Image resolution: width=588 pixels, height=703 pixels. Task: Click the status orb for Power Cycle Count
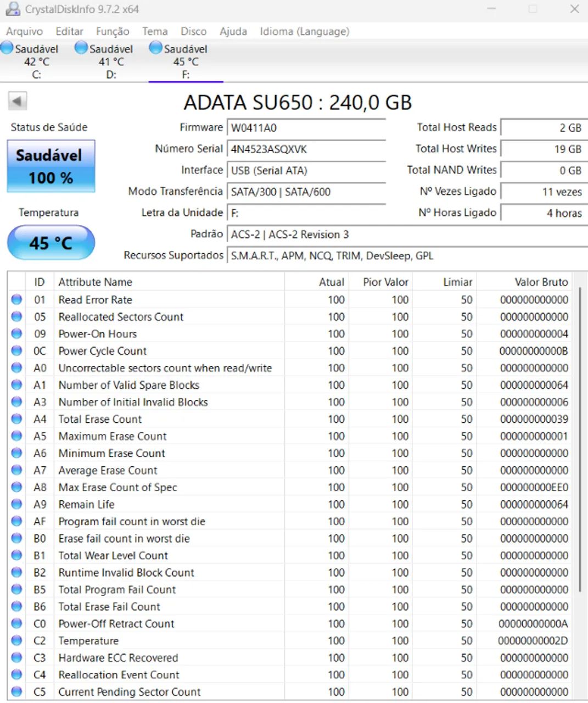(16, 350)
